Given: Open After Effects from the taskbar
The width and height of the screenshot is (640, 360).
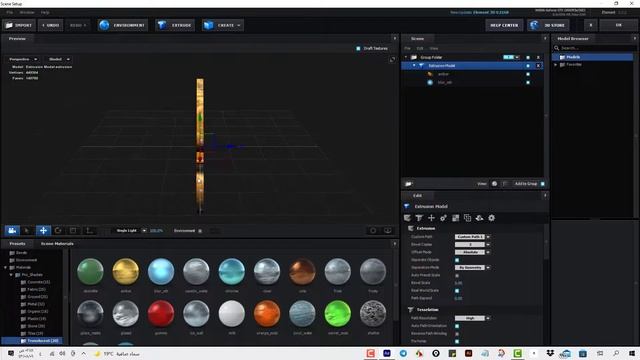Looking at the screenshot, I should coord(387,353).
